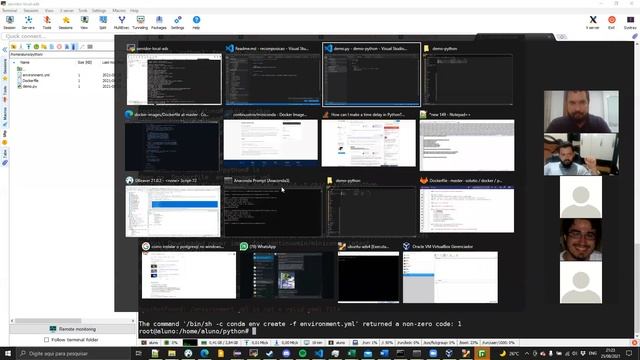640x360 pixels.
Task: Click the taskbar clock showing 21:23
Action: coord(610,353)
